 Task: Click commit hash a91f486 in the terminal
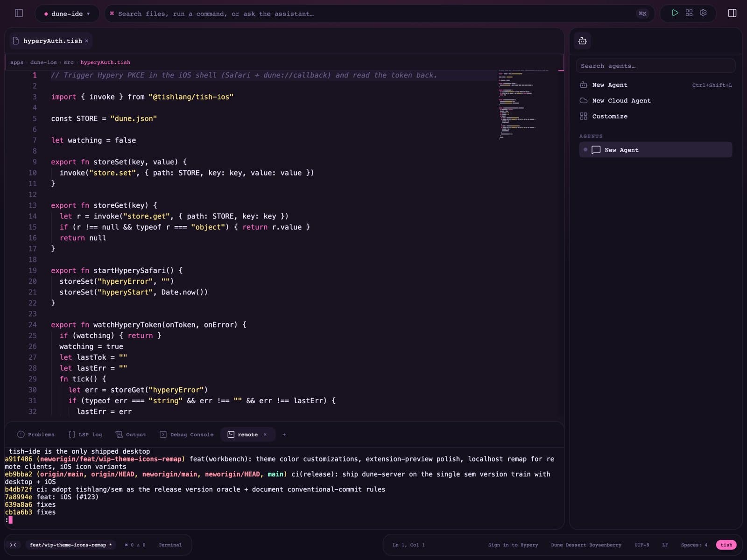(19, 459)
